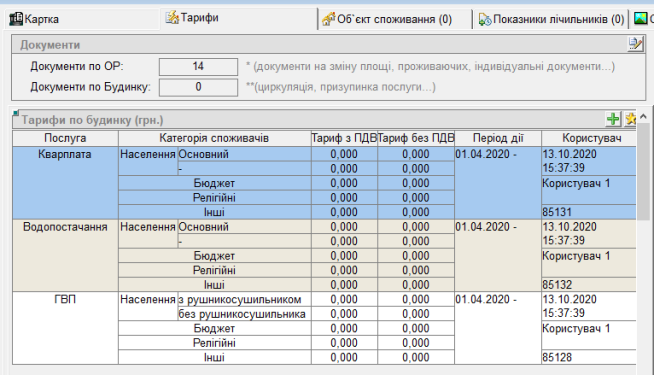The image size is (654, 375).
Task: Click the Релігійні cell under Водопостачання
Action: tap(214, 270)
